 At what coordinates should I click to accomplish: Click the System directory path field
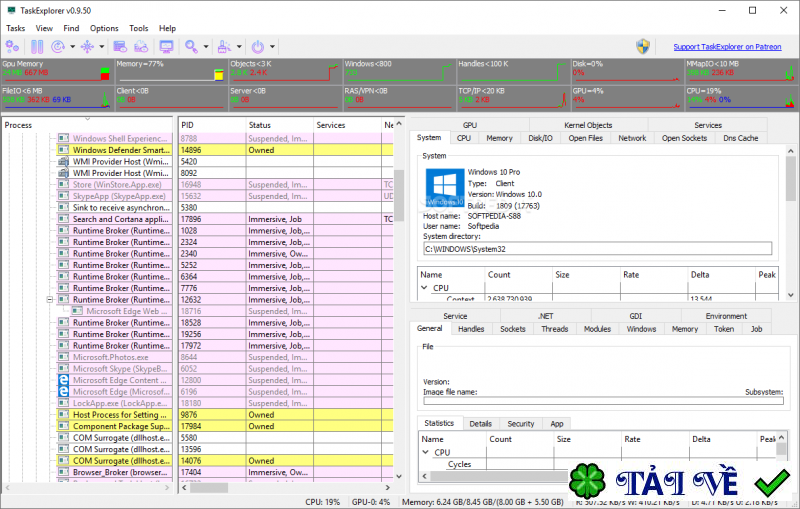[x=597, y=248]
